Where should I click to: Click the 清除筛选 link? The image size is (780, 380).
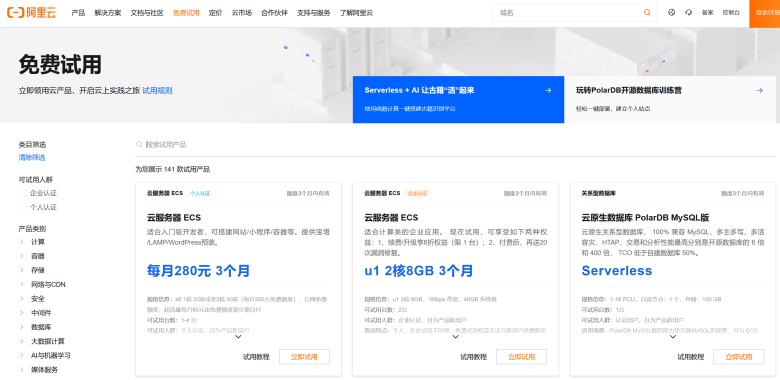32,158
